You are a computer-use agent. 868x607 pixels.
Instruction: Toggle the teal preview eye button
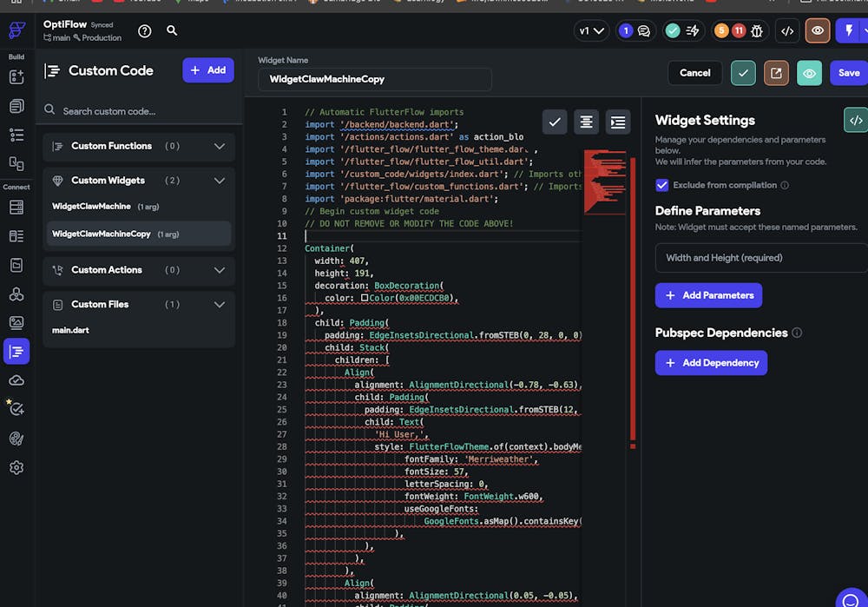809,73
